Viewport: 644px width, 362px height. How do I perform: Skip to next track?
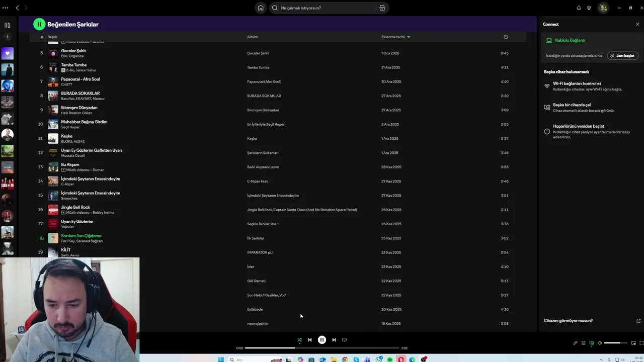(334, 340)
